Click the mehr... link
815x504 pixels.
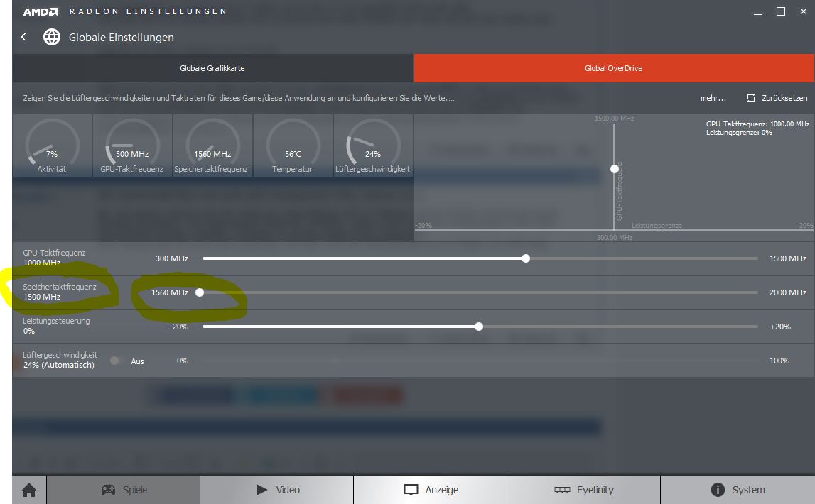tap(713, 98)
